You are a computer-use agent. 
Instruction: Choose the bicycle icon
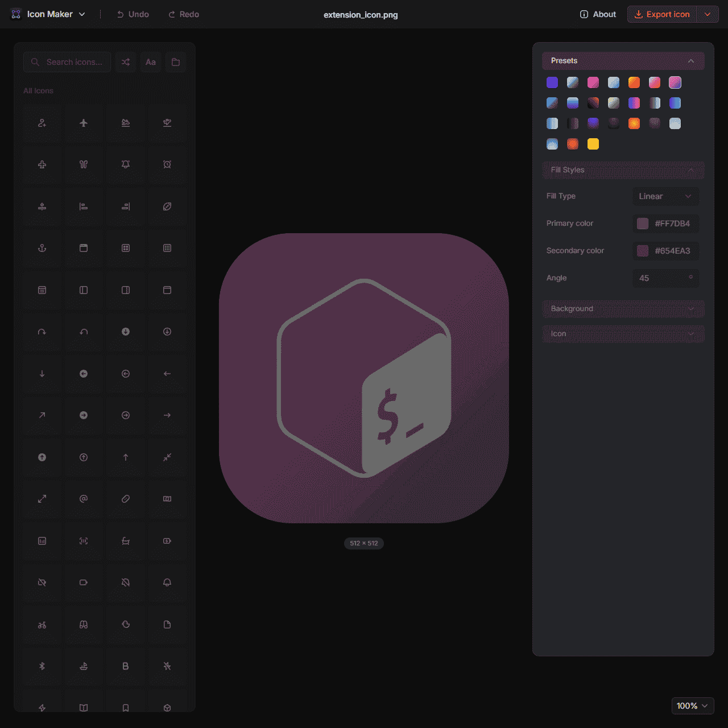tap(42, 624)
